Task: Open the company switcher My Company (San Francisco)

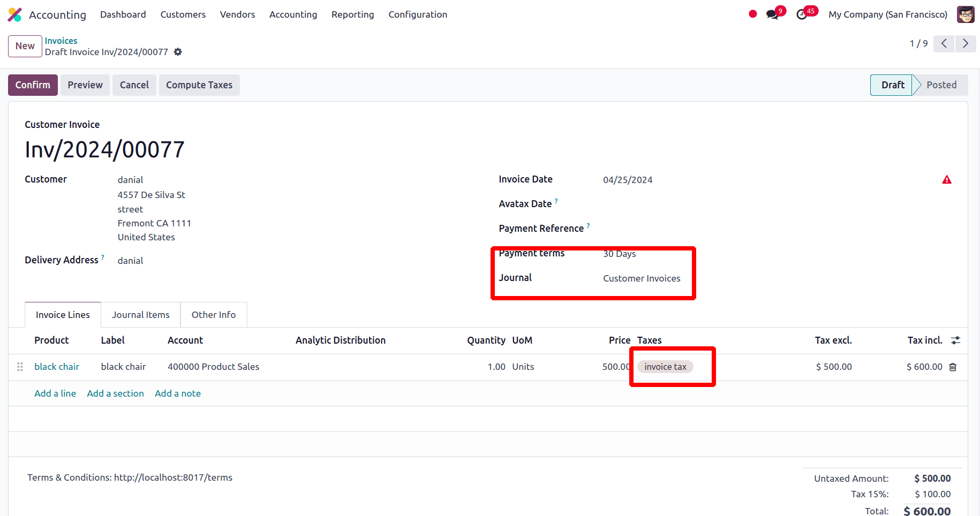Action: click(888, 14)
